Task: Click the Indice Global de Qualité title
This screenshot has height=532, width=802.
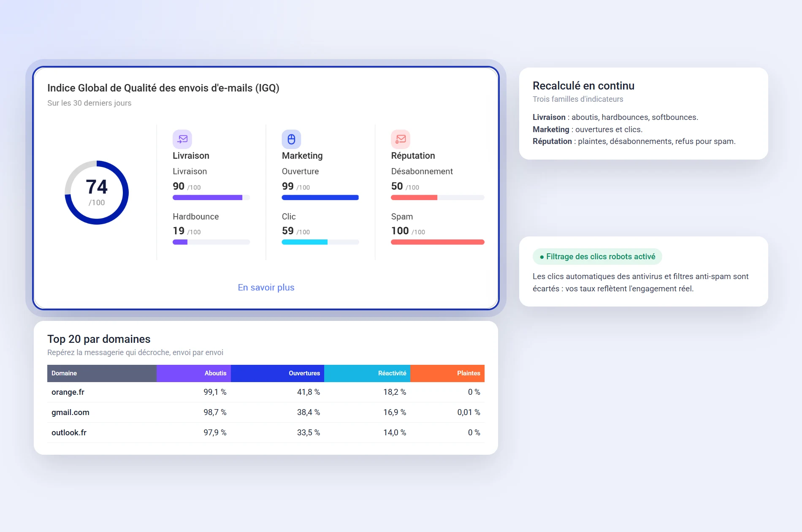Action: coord(163,88)
